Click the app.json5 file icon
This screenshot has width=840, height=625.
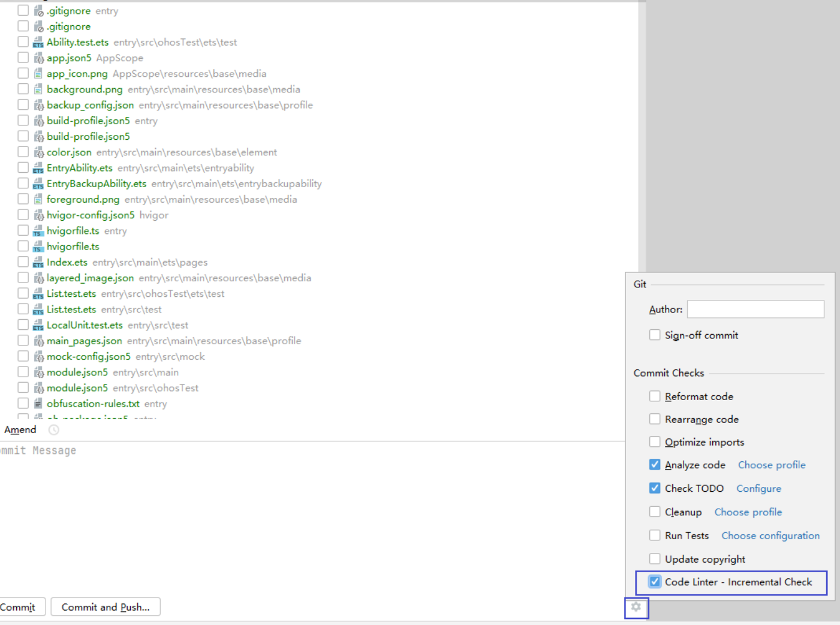click(38, 58)
